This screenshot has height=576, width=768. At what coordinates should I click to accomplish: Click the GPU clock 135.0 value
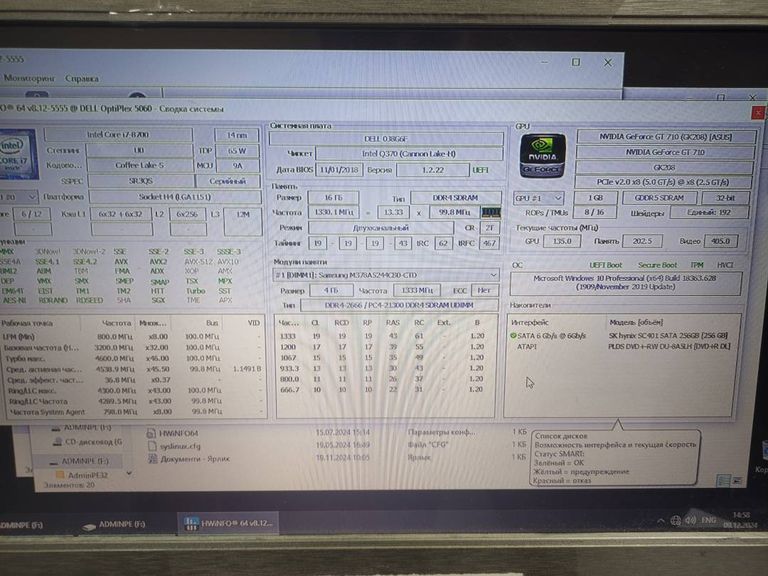(562, 241)
